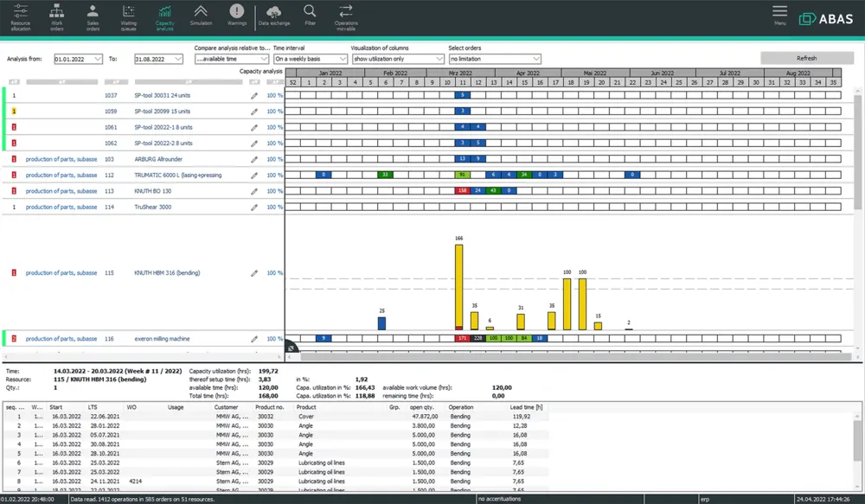
Task: Click pencil icon for KNUTH HBM 316 (bending)
Action: (x=254, y=273)
